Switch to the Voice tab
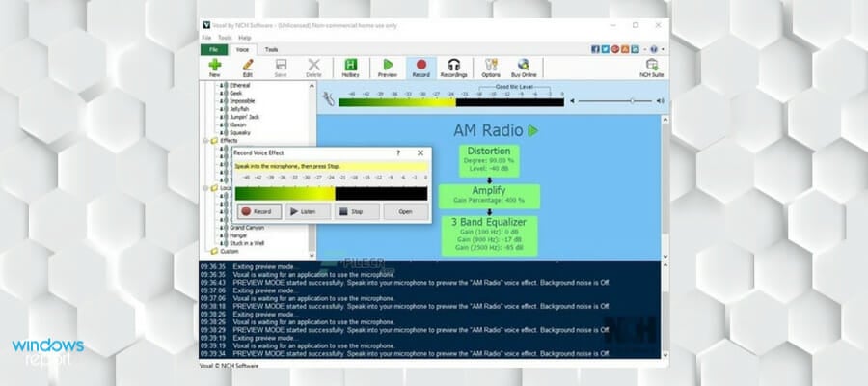This screenshot has height=386, width=868. pyautogui.click(x=242, y=50)
